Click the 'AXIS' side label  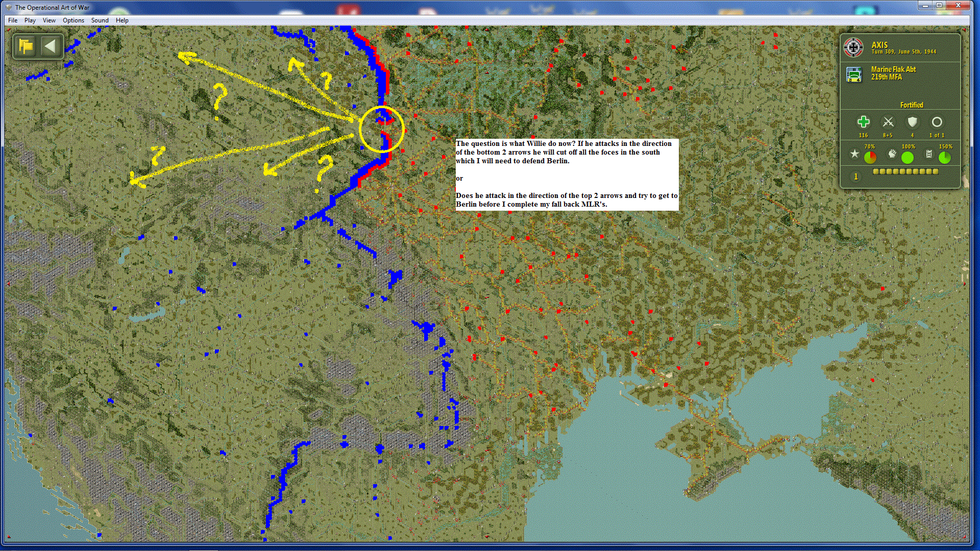879,45
